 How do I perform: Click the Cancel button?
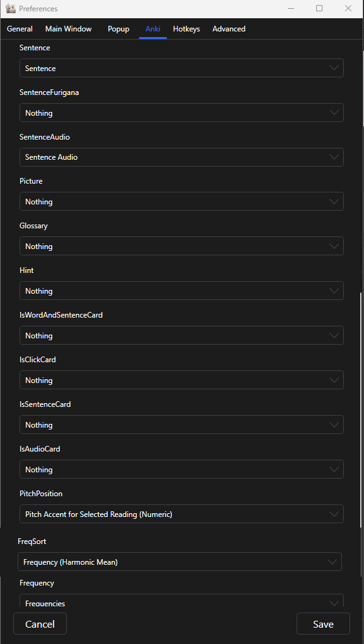click(40, 624)
